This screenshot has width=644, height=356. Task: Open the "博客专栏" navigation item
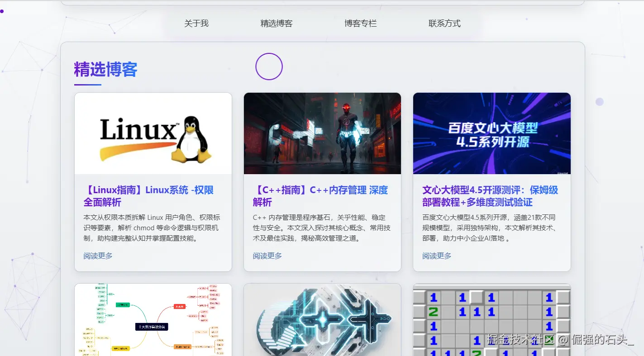[x=360, y=23]
